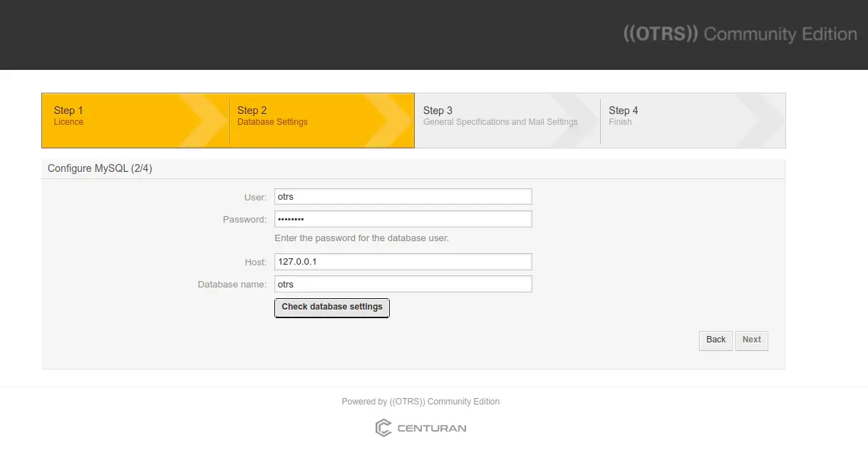Image resolution: width=868 pixels, height=463 pixels.
Task: Go back with the Back button
Action: click(x=715, y=340)
